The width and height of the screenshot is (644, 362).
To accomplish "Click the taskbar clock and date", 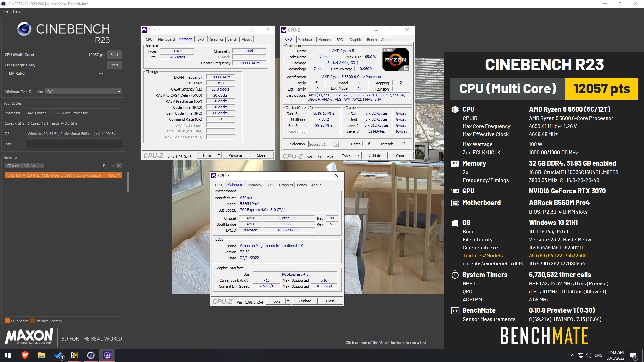I will [x=615, y=355].
